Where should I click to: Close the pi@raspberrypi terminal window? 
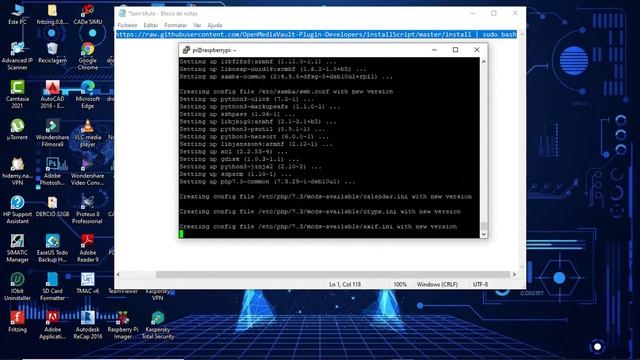tap(477, 50)
